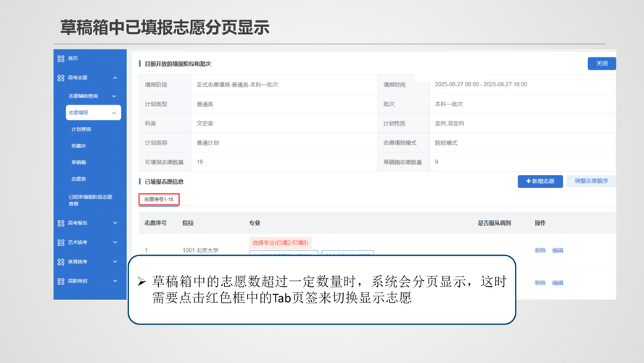The image size is (644, 363).
Task: Click the 操作 column header
Action: [x=540, y=223]
